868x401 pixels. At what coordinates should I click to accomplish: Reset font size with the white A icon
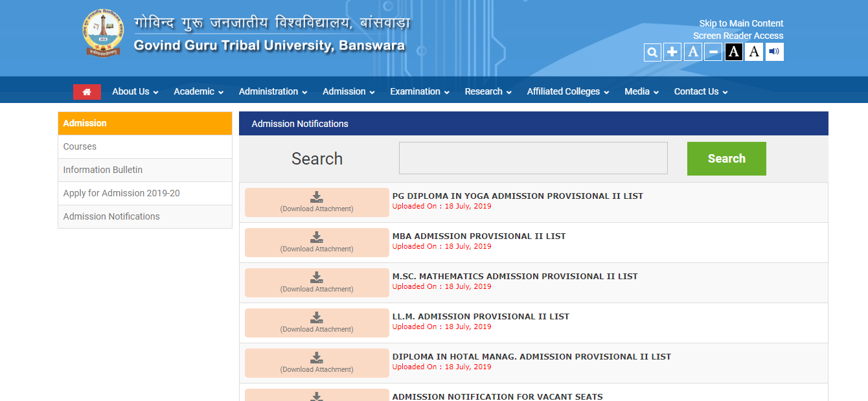[753, 52]
